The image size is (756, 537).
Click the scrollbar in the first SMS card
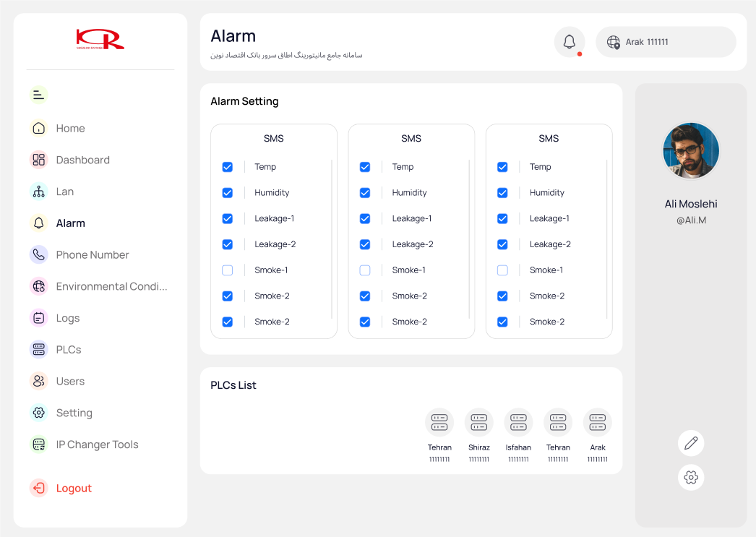pos(332,239)
